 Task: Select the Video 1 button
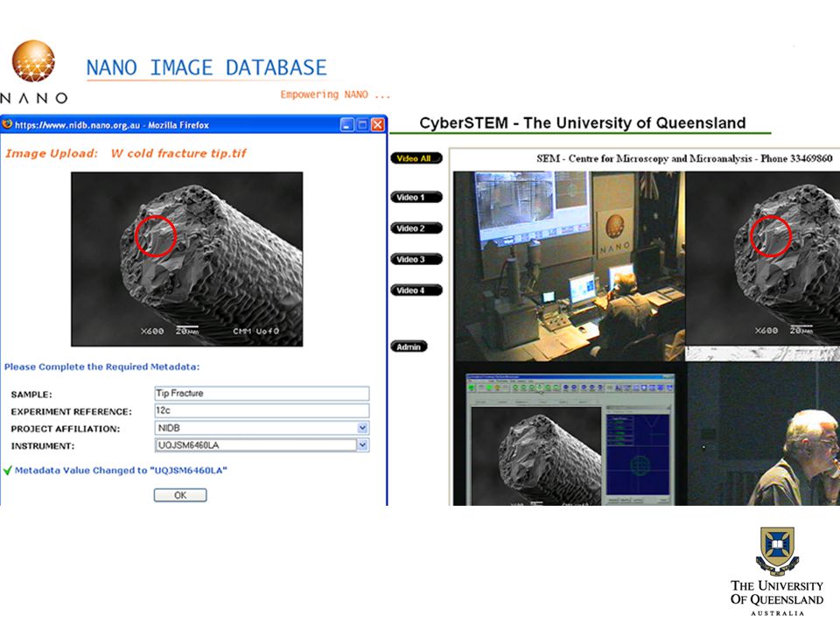[416, 197]
